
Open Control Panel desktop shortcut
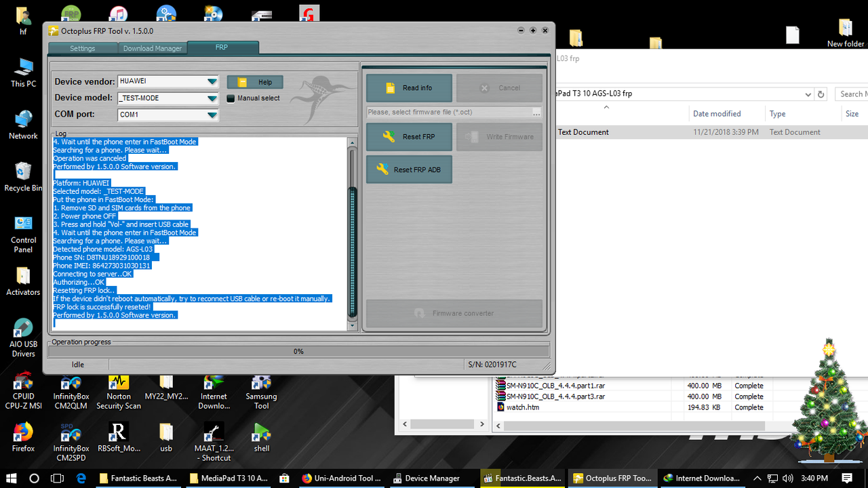pyautogui.click(x=23, y=234)
